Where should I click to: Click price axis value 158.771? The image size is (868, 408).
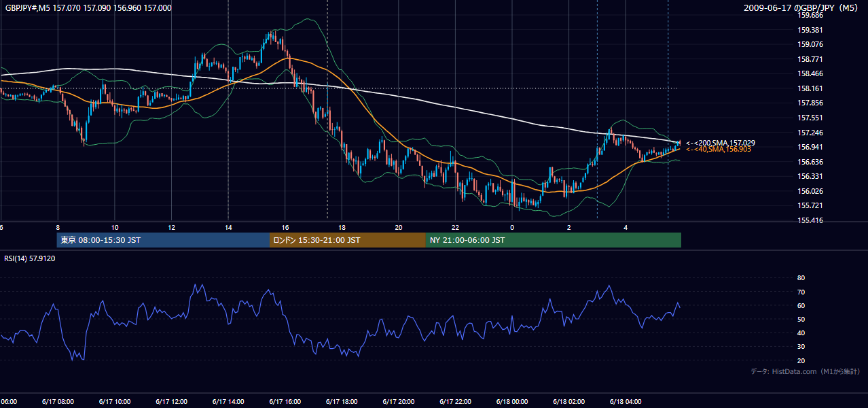[811, 59]
